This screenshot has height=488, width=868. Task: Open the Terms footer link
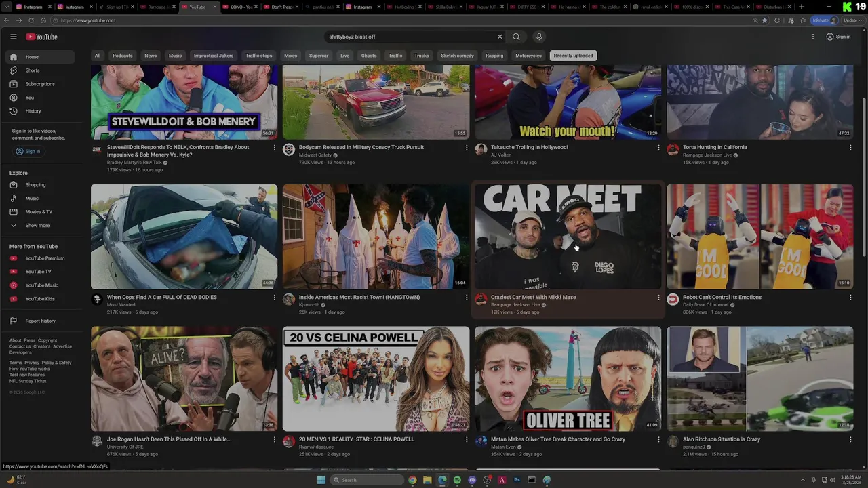point(15,363)
